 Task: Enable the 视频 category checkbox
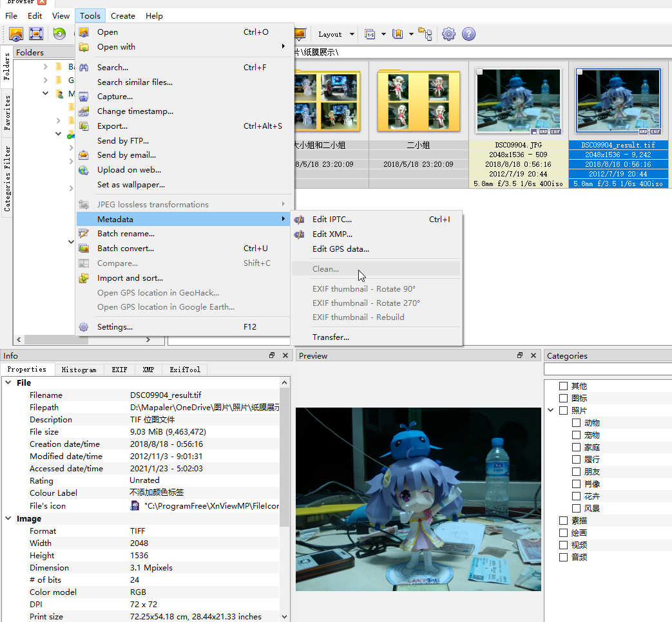[564, 545]
